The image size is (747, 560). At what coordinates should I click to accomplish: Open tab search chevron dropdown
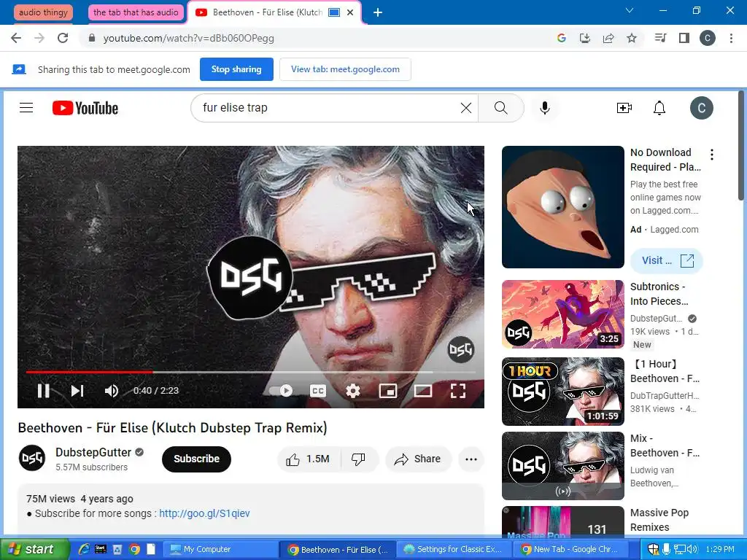(630, 10)
